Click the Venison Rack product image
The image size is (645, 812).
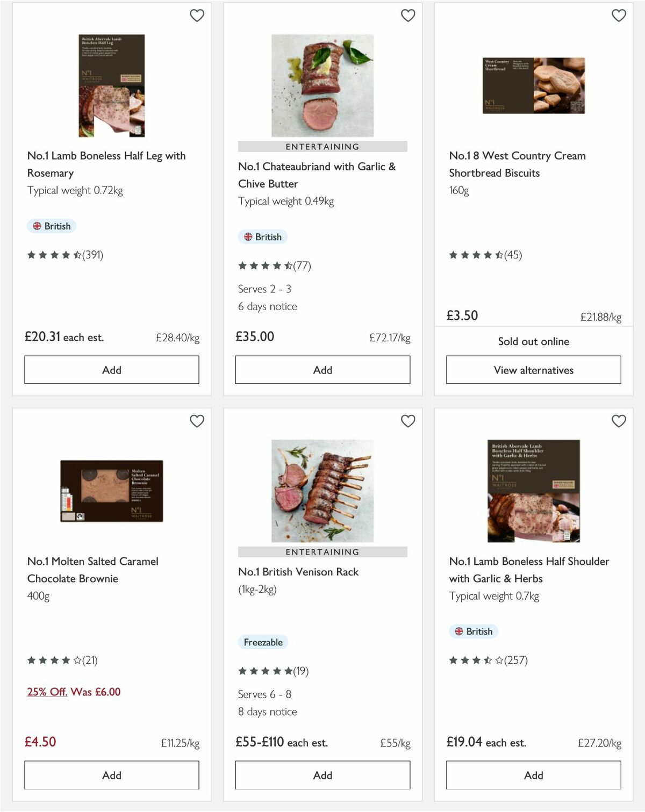coord(321,492)
